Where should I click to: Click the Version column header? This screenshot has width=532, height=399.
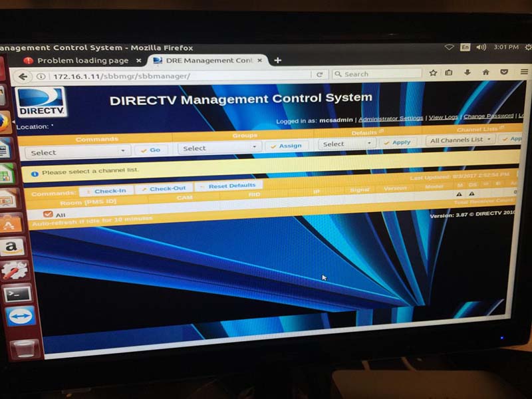(395, 188)
